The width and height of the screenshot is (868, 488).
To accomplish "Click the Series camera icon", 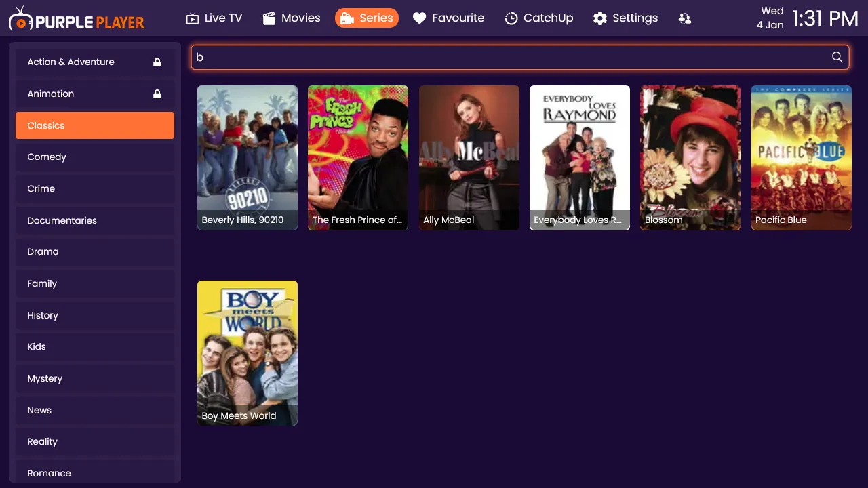I will (x=347, y=18).
